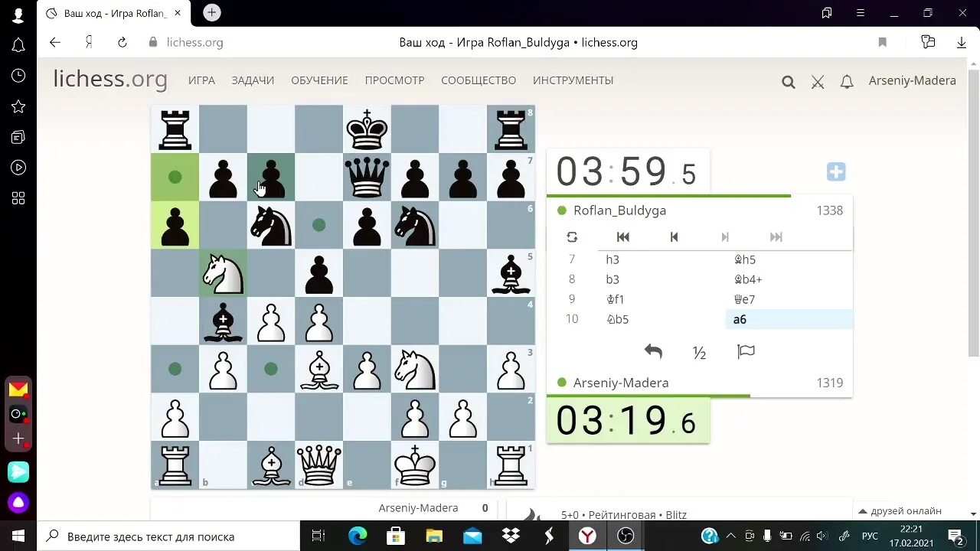Jump to first move
The image size is (980, 551).
pos(623,237)
